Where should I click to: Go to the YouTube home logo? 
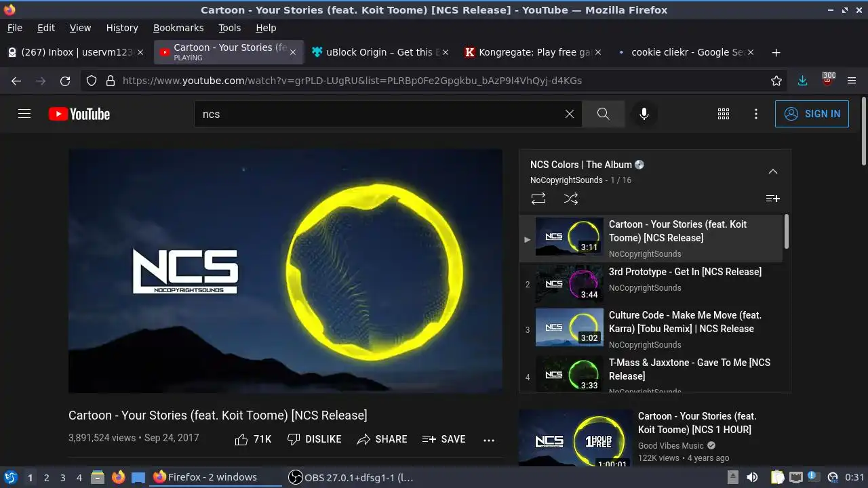point(79,114)
